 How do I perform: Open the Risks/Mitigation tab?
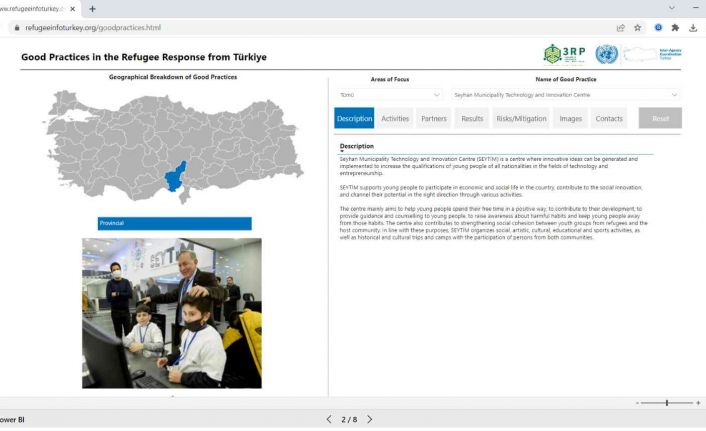[521, 118]
